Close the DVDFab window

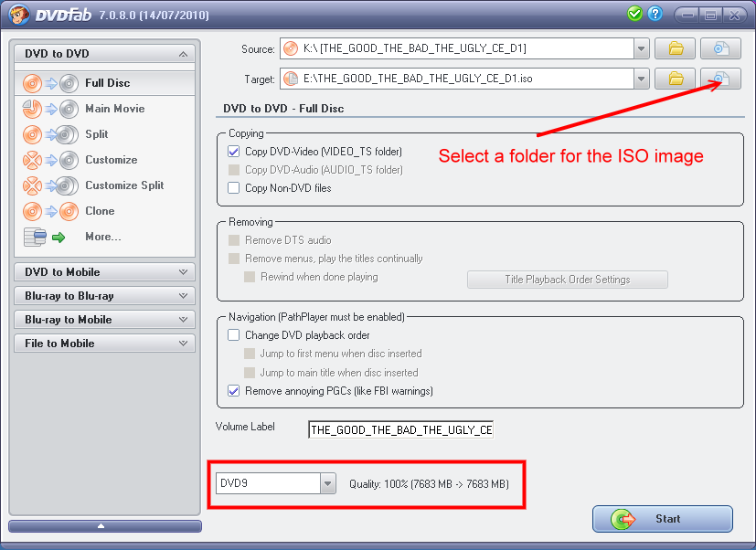coord(734,15)
